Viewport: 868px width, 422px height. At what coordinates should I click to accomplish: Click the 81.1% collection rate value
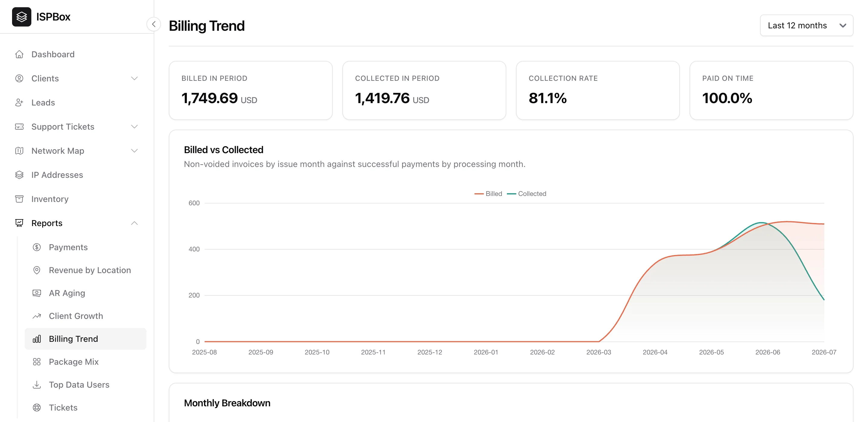(548, 99)
